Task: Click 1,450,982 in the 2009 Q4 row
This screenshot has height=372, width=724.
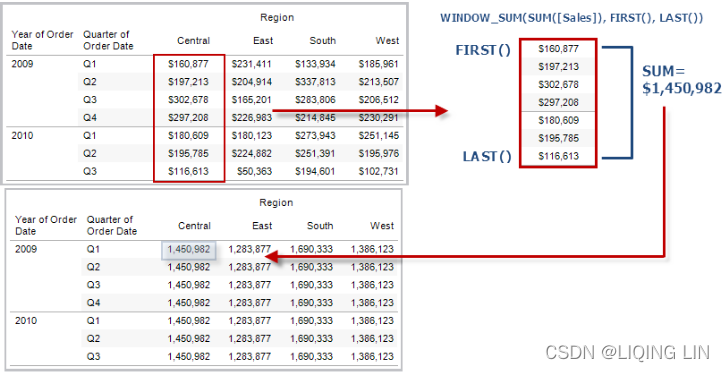Action: 188,303
